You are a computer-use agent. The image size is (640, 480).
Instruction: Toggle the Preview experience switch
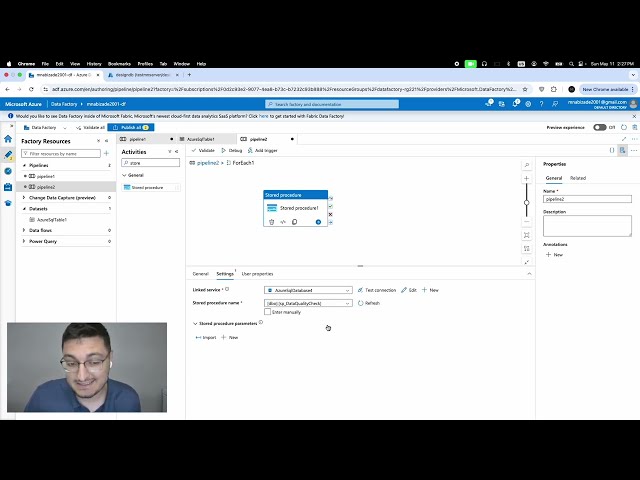(600, 127)
